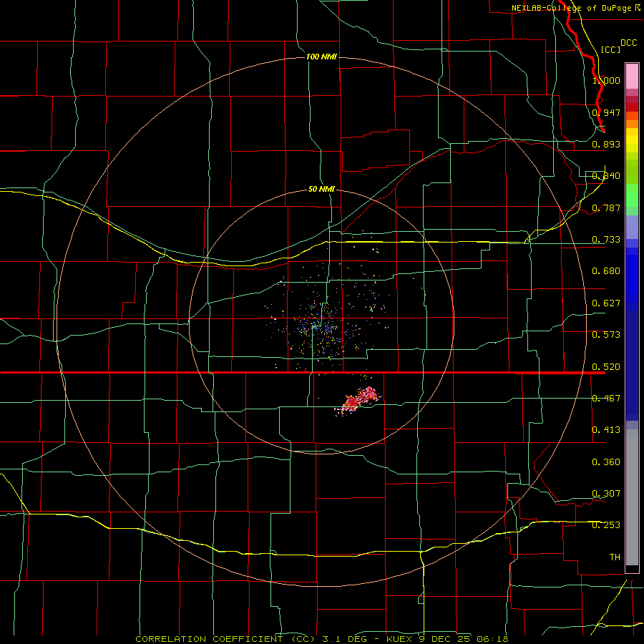
Task: Pick the red swatch on the color bar
Action: click(x=632, y=107)
